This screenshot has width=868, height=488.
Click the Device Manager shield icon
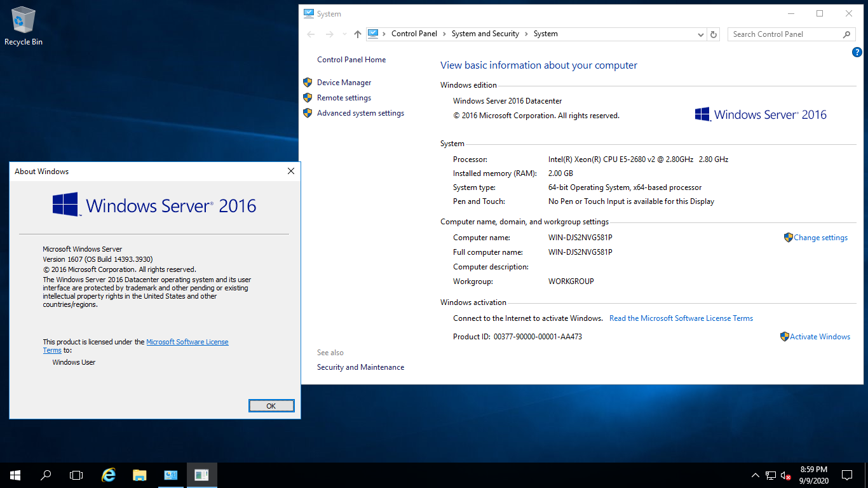(308, 82)
